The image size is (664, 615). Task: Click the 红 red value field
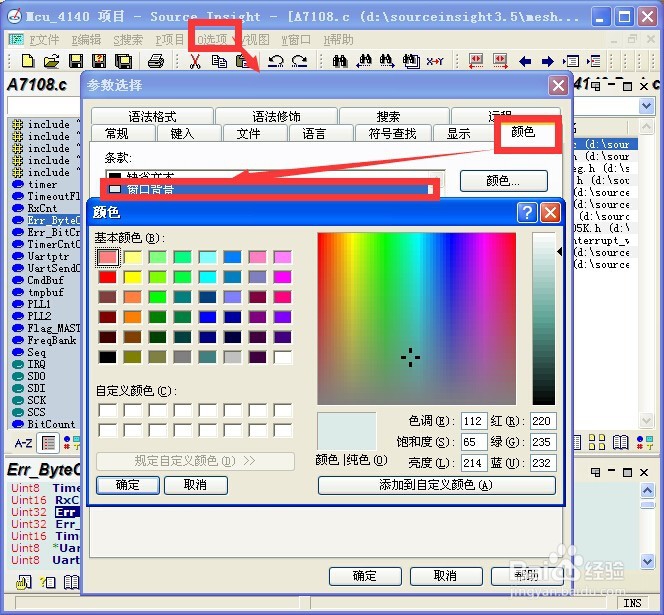click(543, 421)
